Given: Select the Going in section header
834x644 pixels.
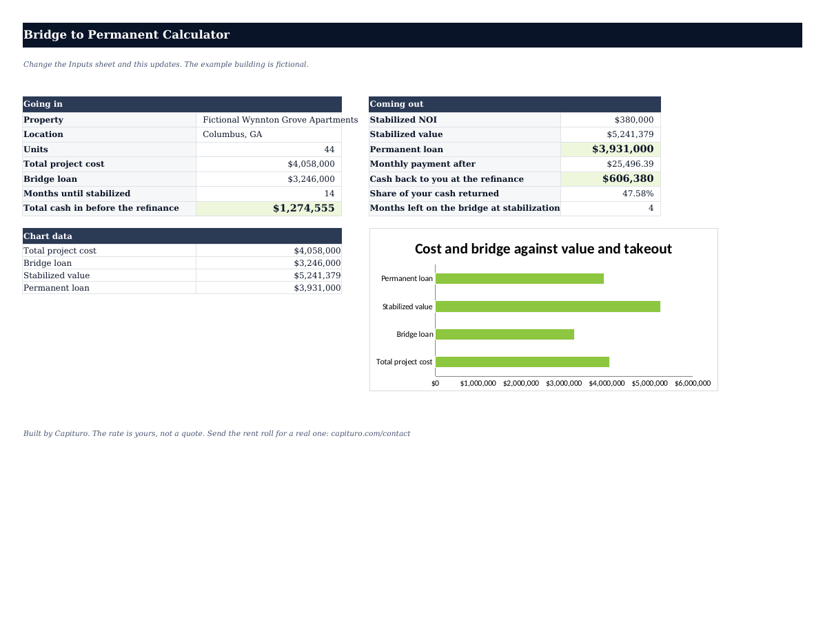Looking at the screenshot, I should click(182, 104).
